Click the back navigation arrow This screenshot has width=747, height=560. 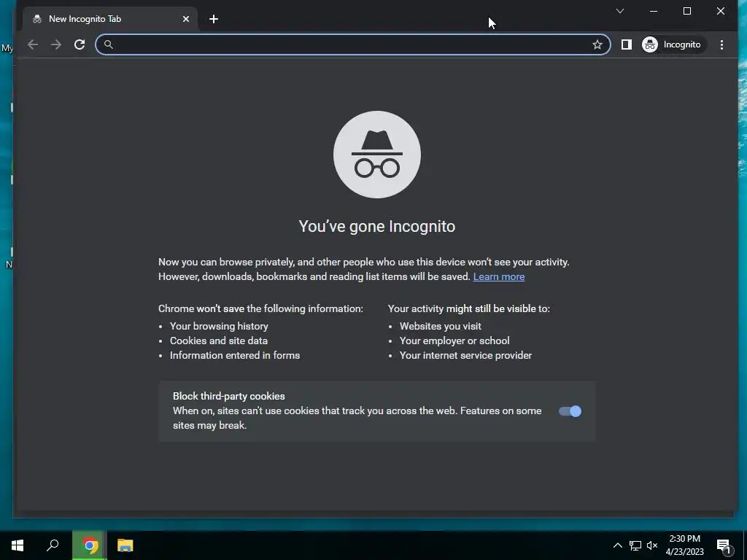click(x=33, y=44)
